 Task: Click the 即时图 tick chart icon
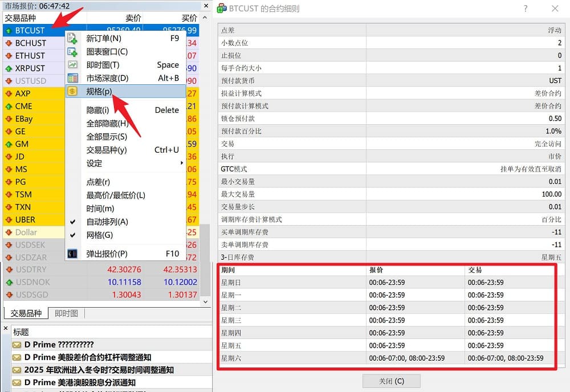coord(72,64)
